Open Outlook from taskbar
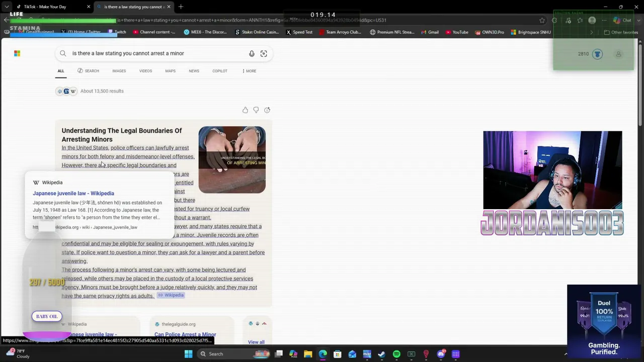 tap(352, 354)
